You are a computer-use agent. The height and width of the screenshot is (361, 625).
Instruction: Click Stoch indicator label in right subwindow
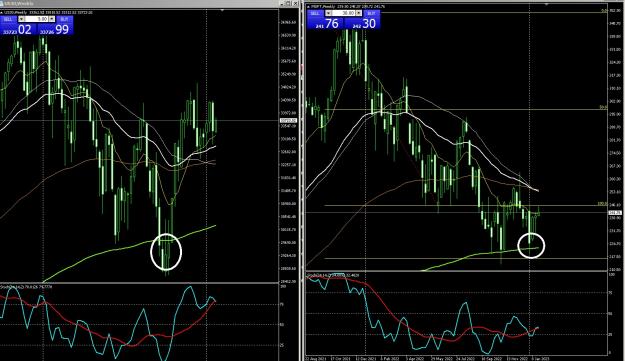tap(333, 275)
